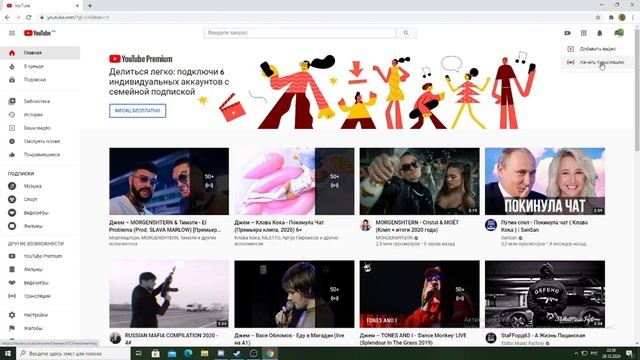Viewport: 640px width, 360px height.
Task: Open the notifications bell
Action: (600, 33)
